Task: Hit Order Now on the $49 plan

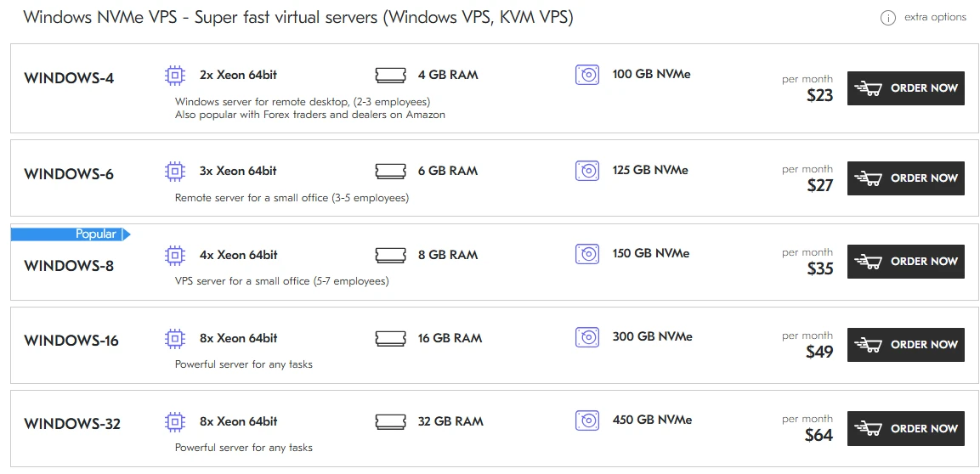Action: [x=905, y=345]
